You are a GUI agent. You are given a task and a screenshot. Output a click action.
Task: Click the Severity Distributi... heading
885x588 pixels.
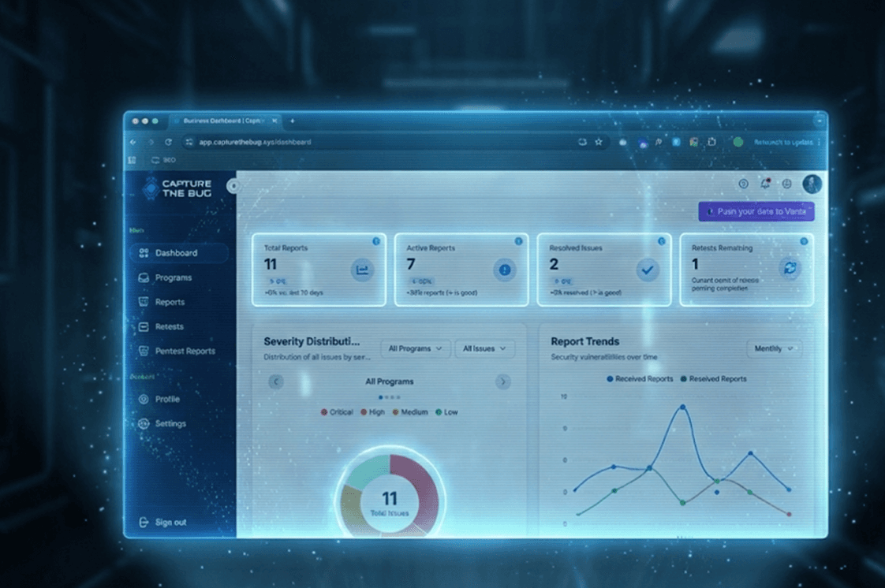pyautogui.click(x=312, y=341)
